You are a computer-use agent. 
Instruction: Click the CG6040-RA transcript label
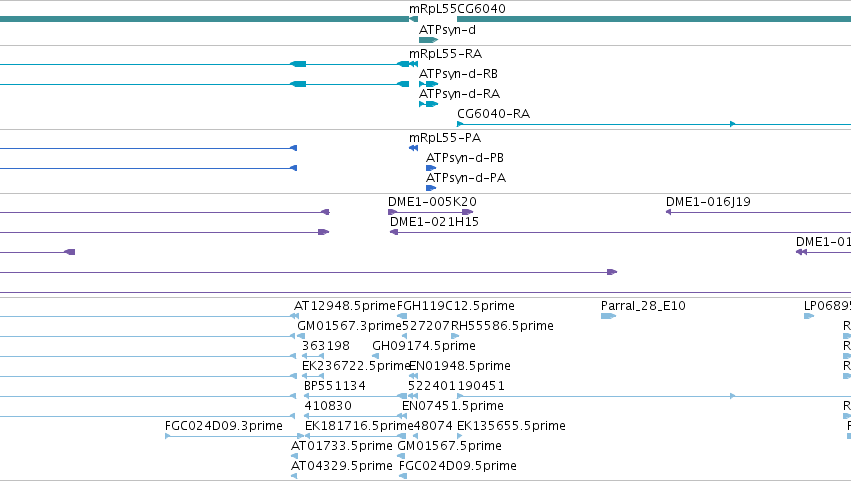[493, 113]
